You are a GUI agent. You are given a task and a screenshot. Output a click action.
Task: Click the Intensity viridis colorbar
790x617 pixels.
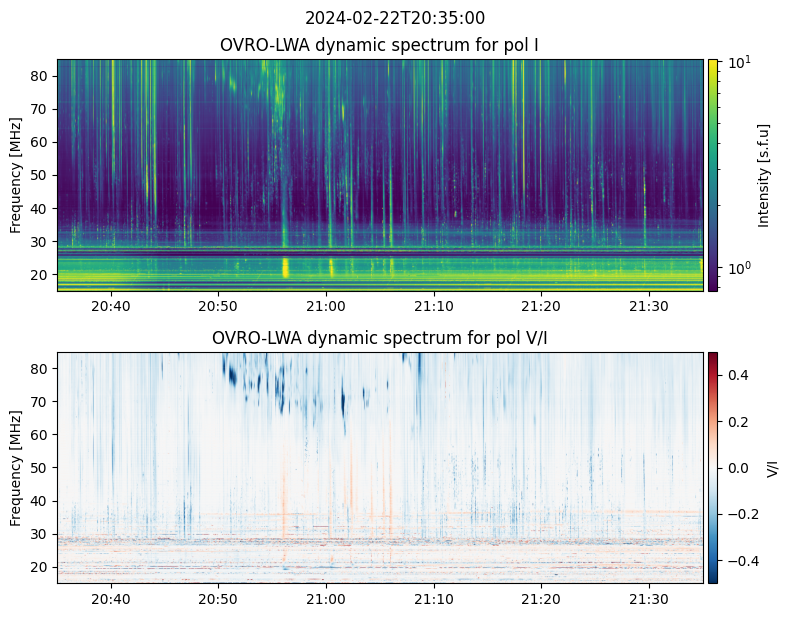[713, 175]
